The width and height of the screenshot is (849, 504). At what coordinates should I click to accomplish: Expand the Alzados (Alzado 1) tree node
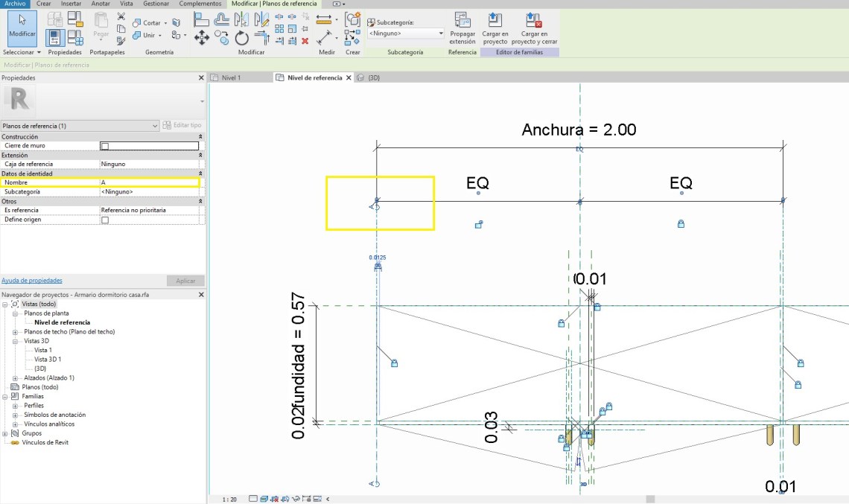pyautogui.click(x=16, y=378)
